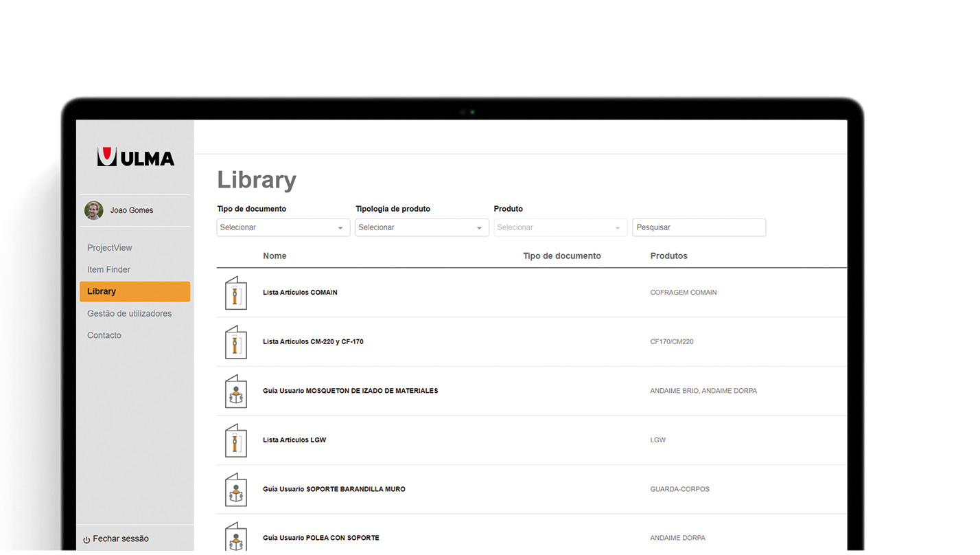Open Item Finder from sidebar
Image resolution: width=980 pixels, height=555 pixels.
coord(108,270)
